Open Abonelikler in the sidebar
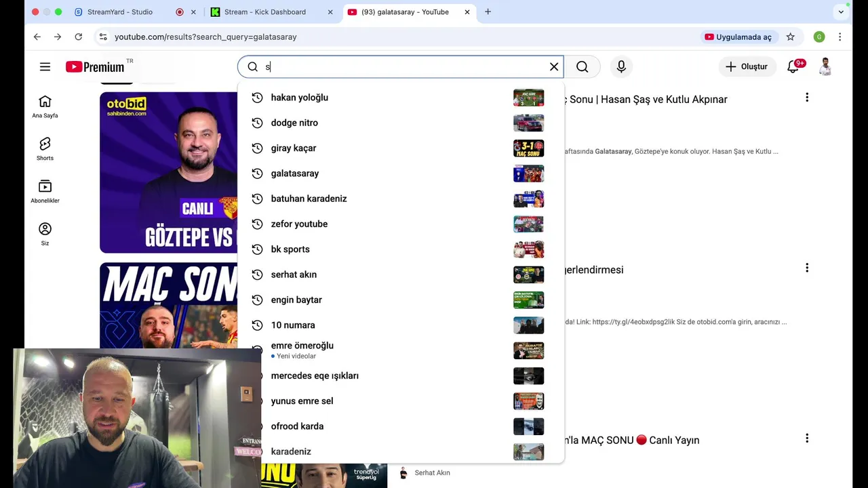 click(x=45, y=192)
